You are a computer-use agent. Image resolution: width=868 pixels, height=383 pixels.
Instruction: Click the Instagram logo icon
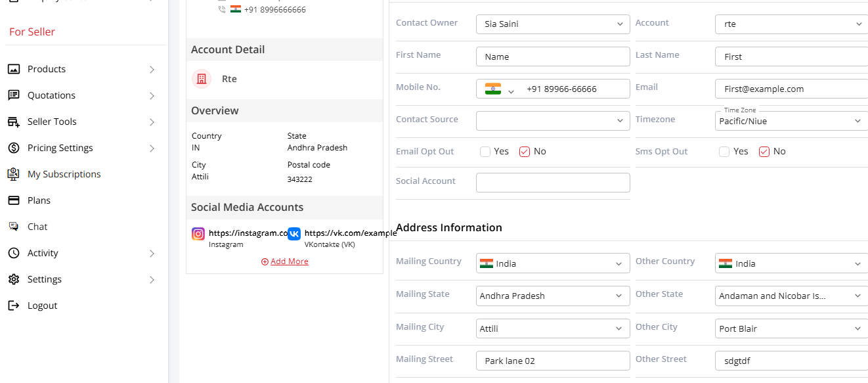(198, 234)
